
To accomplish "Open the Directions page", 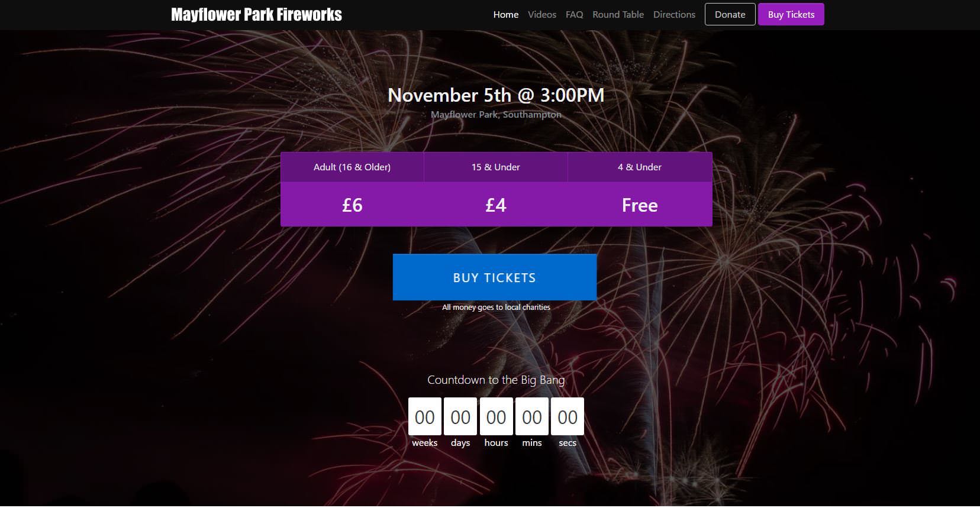I will tap(674, 14).
